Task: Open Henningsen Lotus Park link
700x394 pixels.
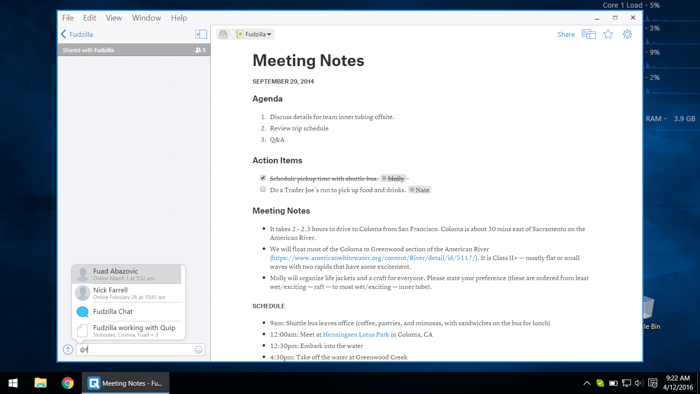Action: tap(356, 334)
